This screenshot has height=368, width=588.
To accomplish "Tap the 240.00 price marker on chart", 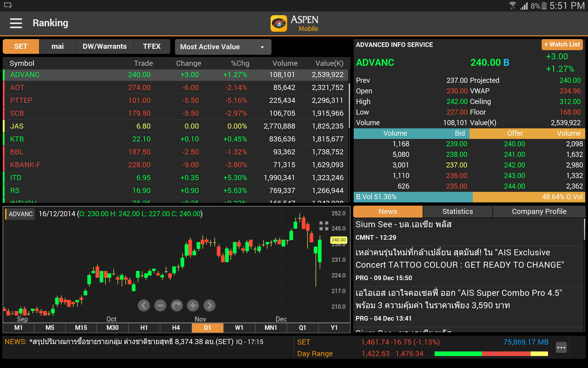I will (x=339, y=240).
